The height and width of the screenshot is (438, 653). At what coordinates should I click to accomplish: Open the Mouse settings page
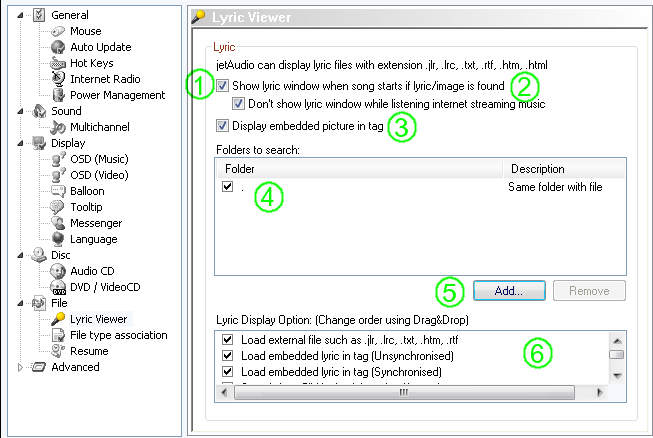tap(86, 31)
